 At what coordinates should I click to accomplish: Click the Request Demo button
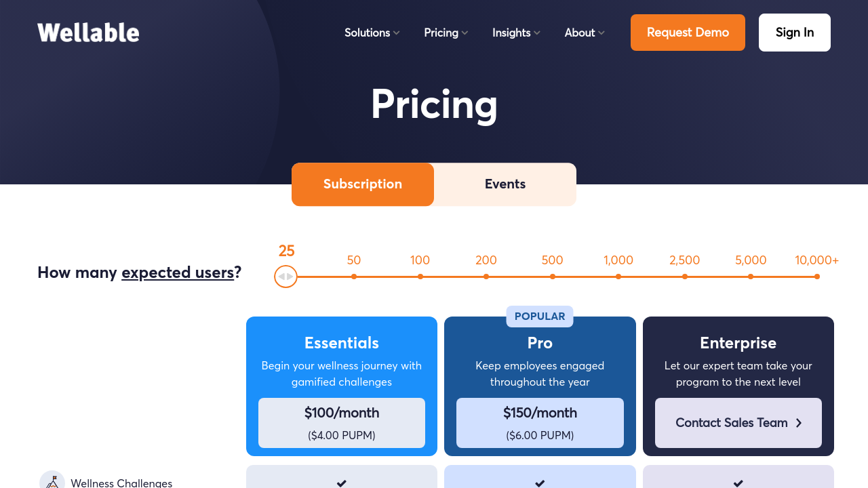click(x=688, y=33)
